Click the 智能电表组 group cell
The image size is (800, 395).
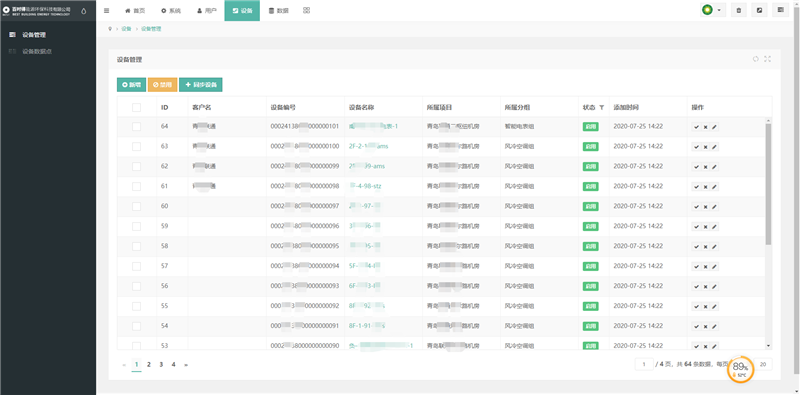[519, 127]
